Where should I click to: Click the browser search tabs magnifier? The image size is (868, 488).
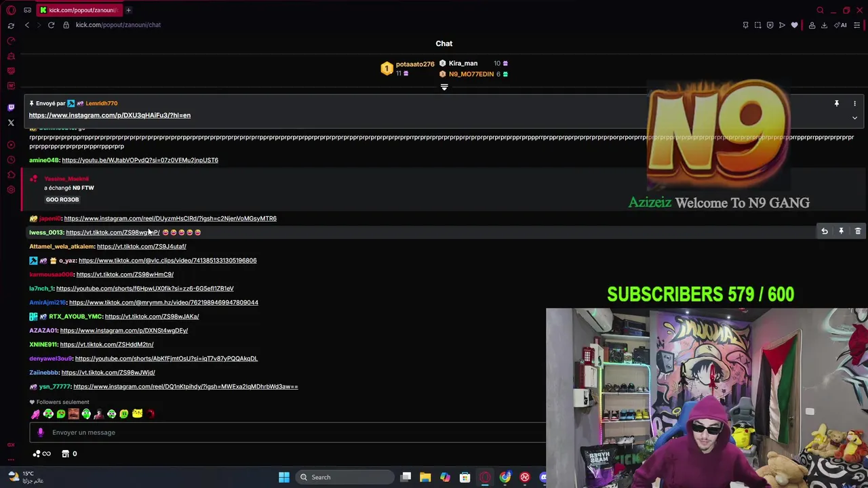tap(820, 10)
